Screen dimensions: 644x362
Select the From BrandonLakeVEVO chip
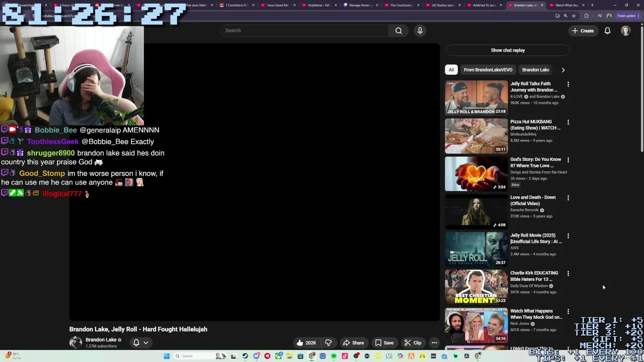(488, 70)
